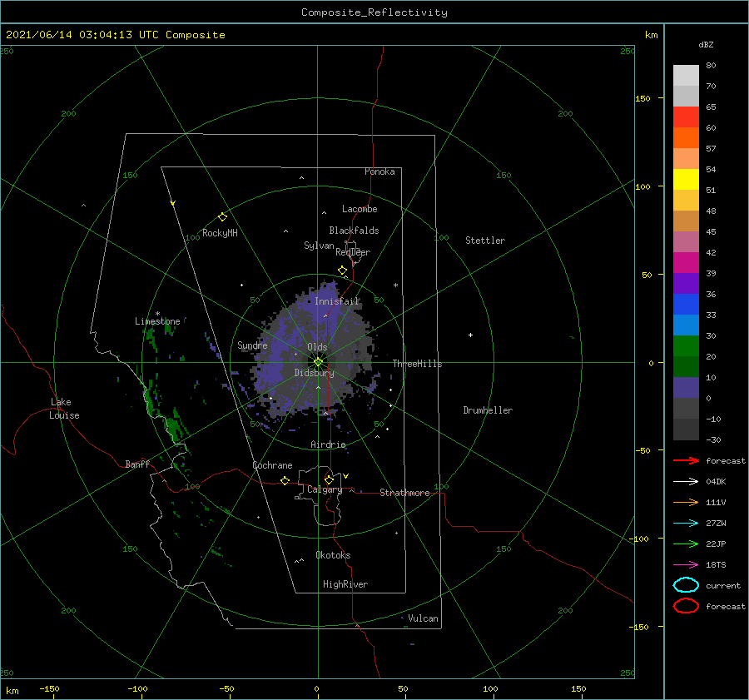Click the -50 tick on right axis
Viewport: 749px width, 700px height.
tap(643, 450)
